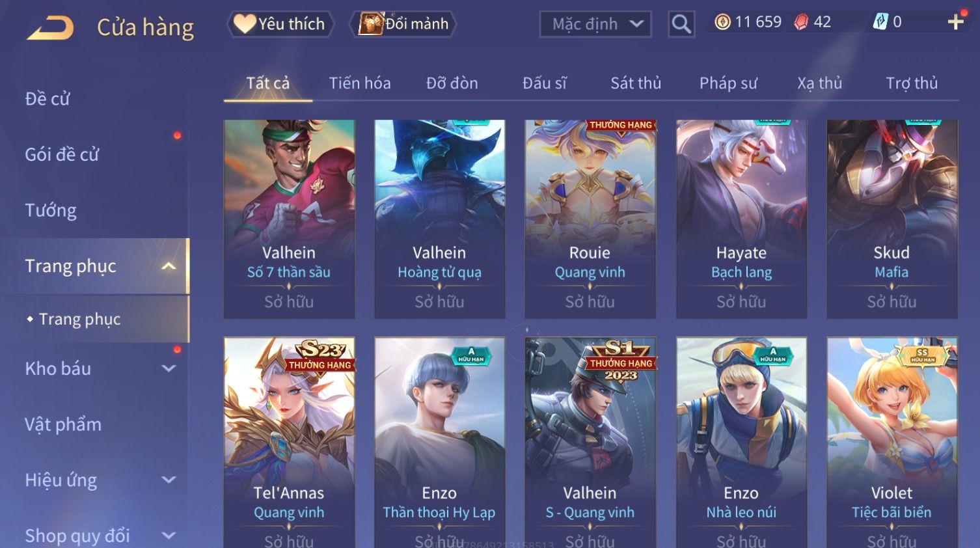Click the heart icon in Yêu thích
Image resolution: width=980 pixels, height=548 pixels.
[x=245, y=24]
